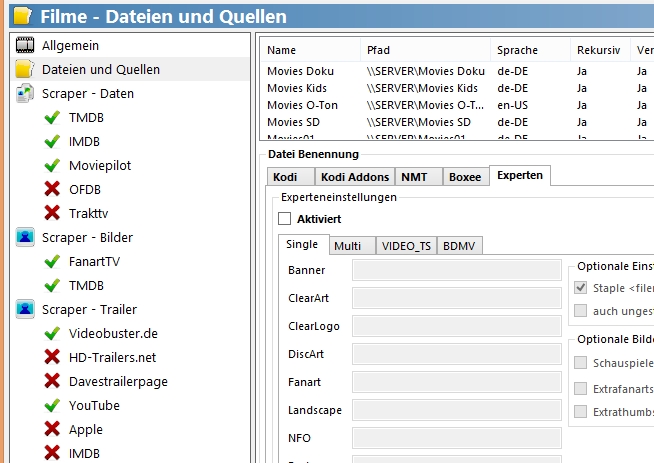This screenshot has height=463, width=654.
Task: Select IMDB under Scraper - Daten
Action: (84, 142)
